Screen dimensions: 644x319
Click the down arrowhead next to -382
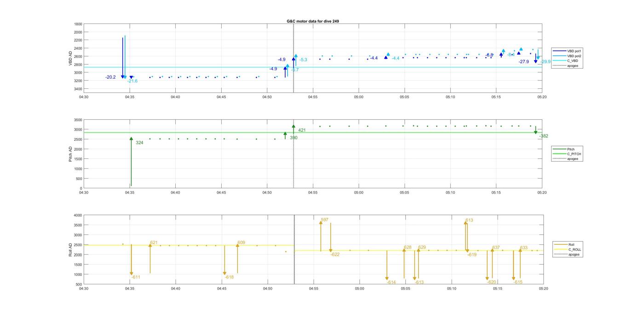click(535, 133)
